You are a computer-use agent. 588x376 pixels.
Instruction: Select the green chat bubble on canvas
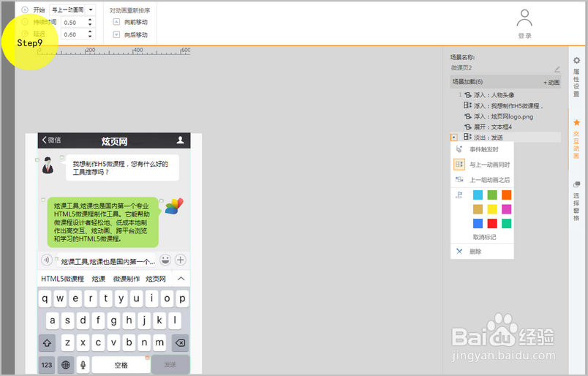click(x=103, y=222)
